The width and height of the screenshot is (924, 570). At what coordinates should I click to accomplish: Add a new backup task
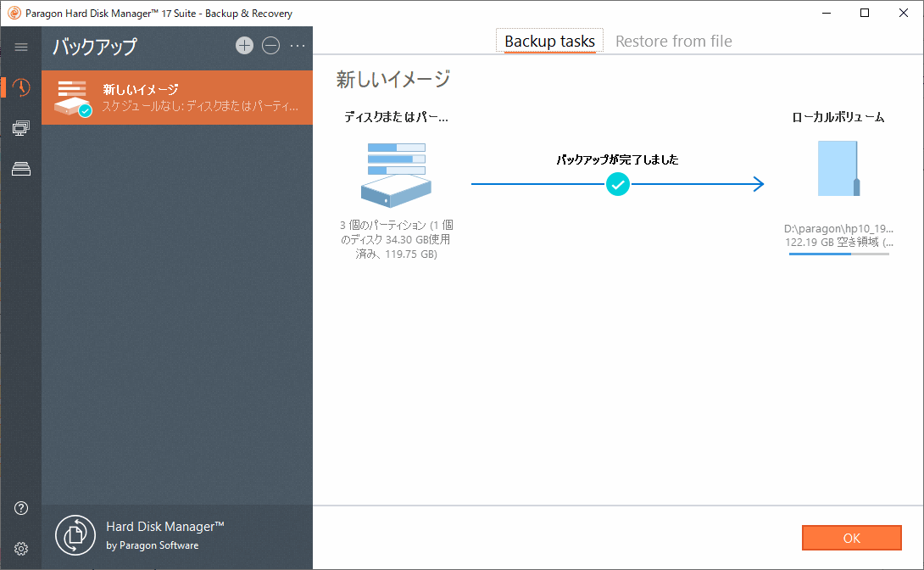click(x=244, y=46)
